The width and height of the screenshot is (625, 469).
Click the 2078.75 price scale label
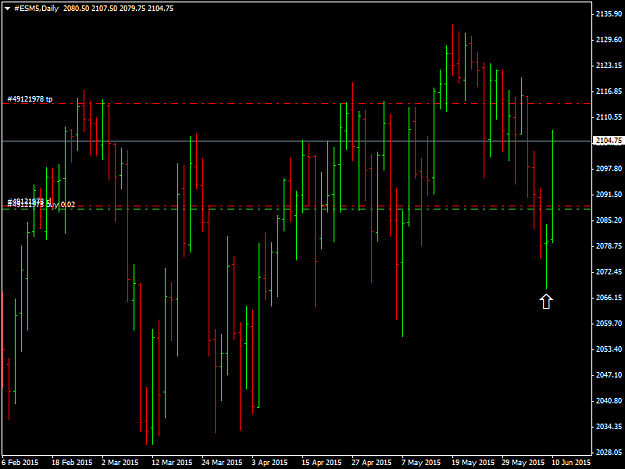609,246
